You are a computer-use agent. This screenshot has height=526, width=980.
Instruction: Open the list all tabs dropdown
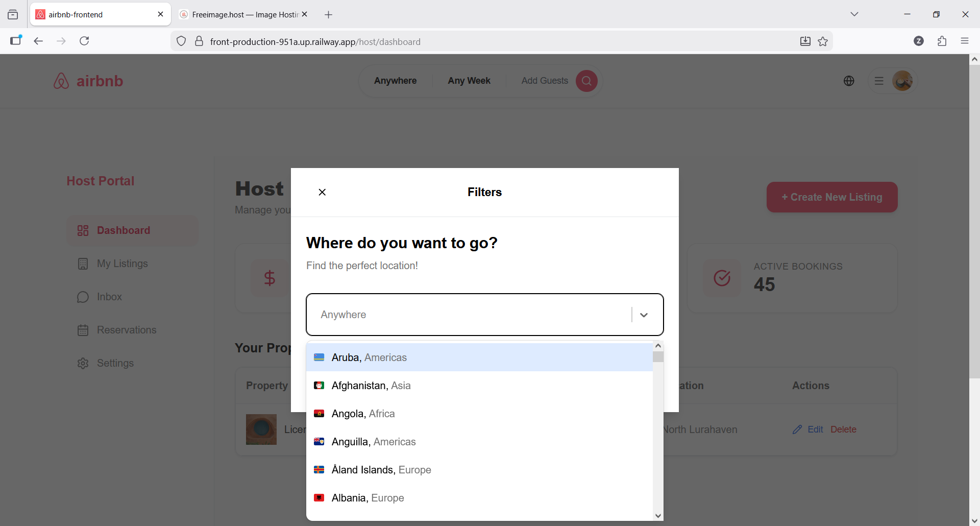click(x=855, y=14)
